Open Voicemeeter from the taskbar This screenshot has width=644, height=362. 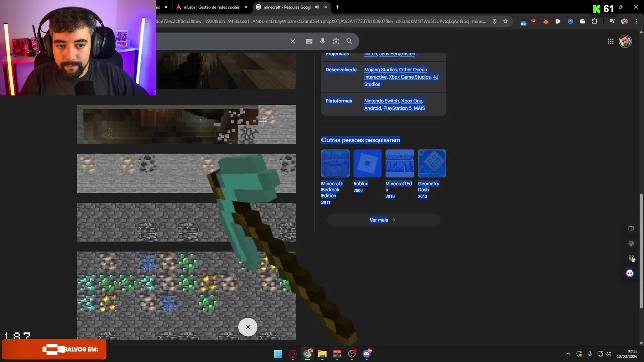[337, 354]
